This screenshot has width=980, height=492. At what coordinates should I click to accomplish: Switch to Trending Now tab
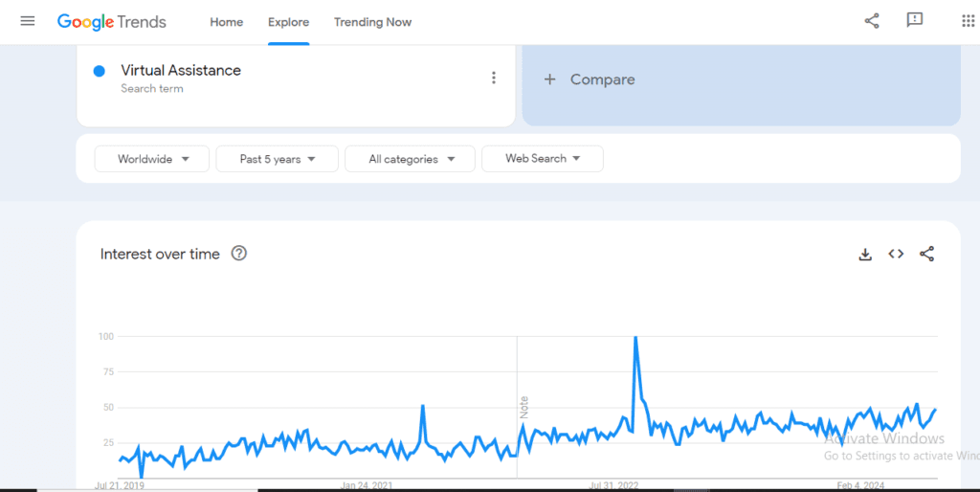pyautogui.click(x=372, y=22)
